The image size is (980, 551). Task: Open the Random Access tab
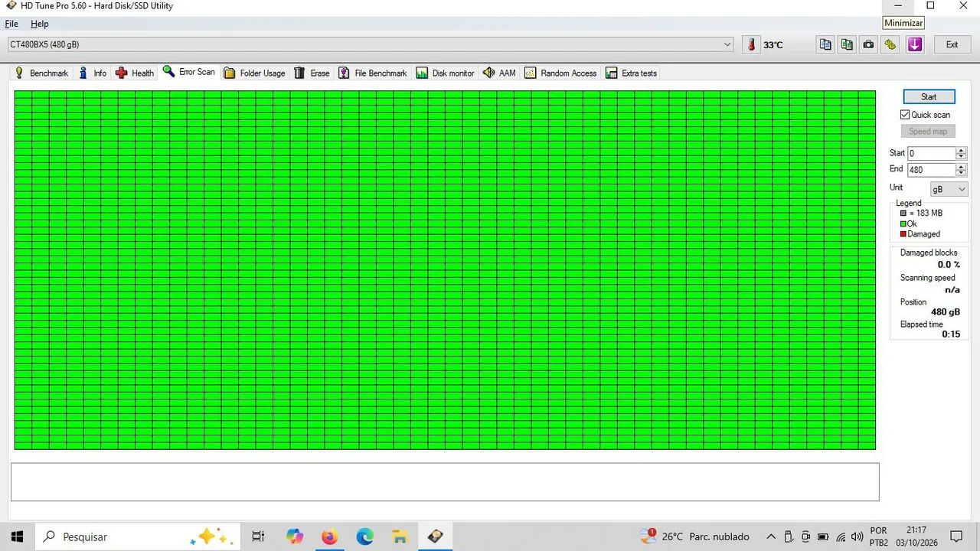560,73
